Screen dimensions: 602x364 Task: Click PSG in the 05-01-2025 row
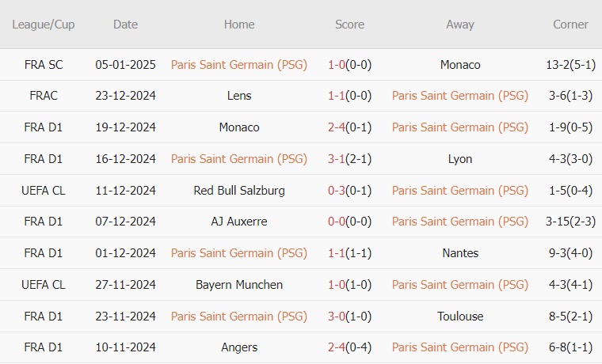(239, 65)
